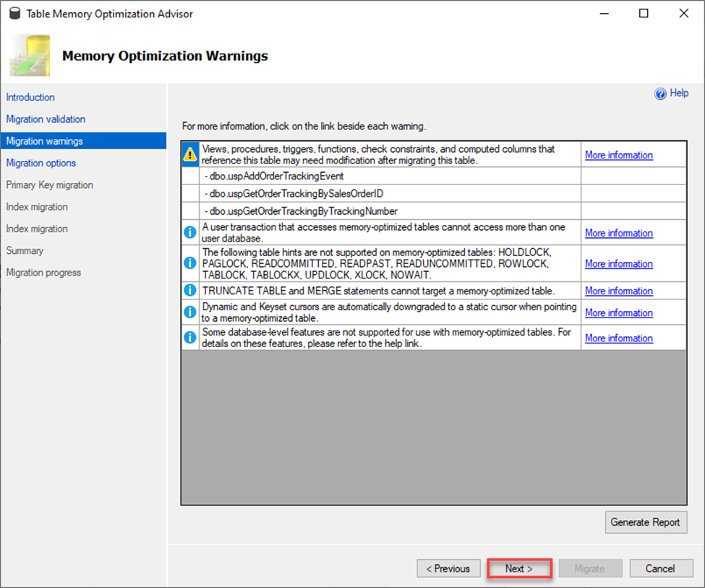Open More information link for table hints warning

[x=619, y=264]
